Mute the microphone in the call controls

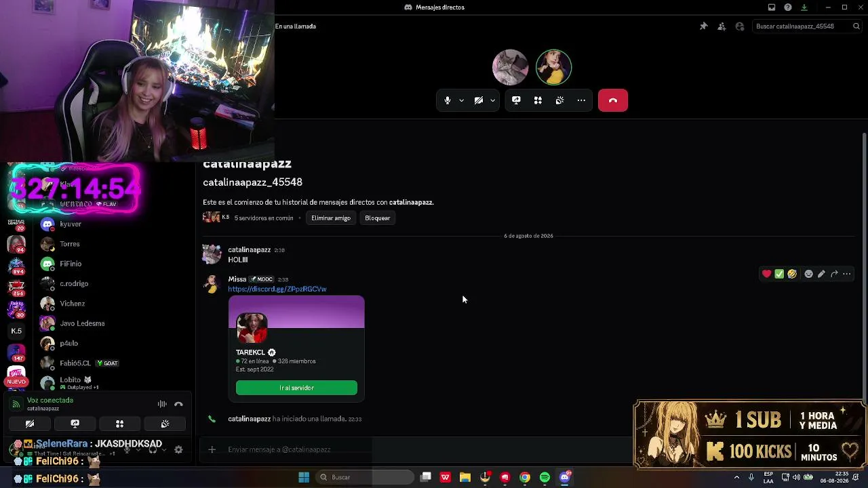[448, 100]
